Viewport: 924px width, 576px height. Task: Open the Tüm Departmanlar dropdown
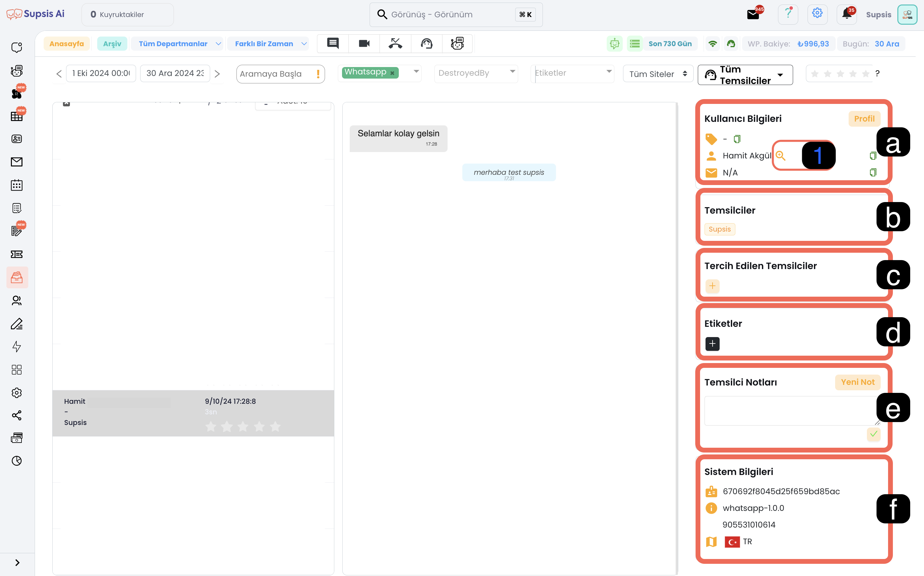pos(177,44)
